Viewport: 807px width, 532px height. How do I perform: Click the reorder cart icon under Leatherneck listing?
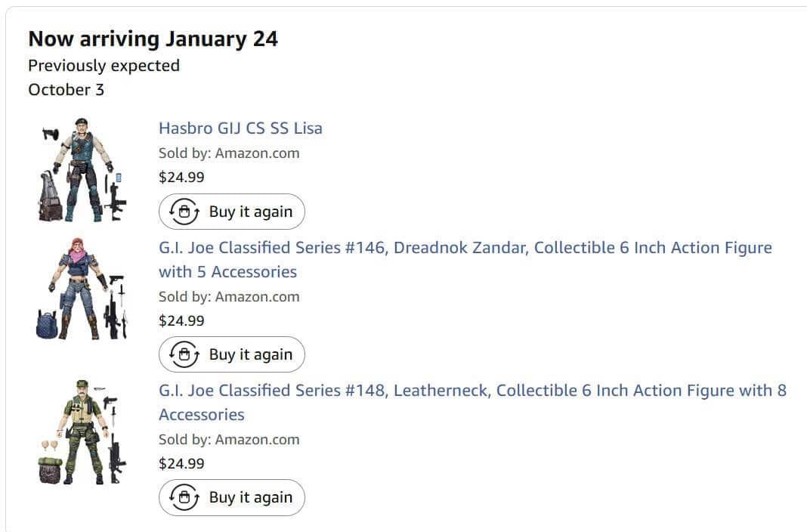click(184, 497)
